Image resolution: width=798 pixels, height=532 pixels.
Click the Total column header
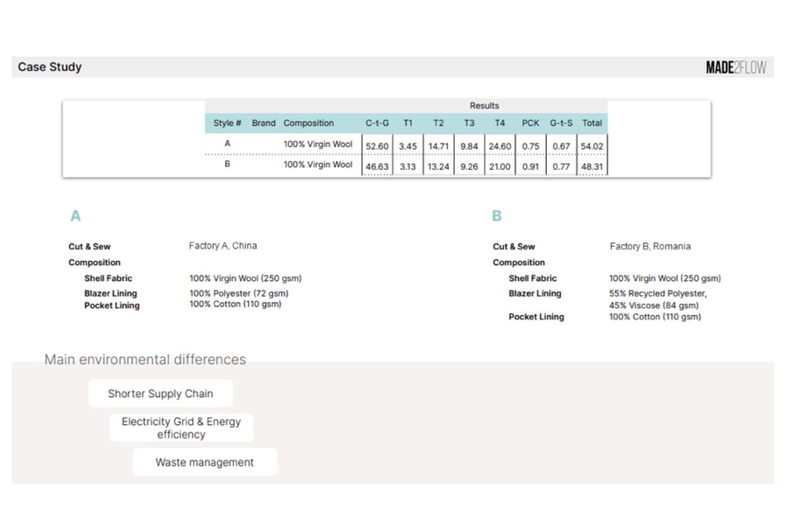point(592,123)
